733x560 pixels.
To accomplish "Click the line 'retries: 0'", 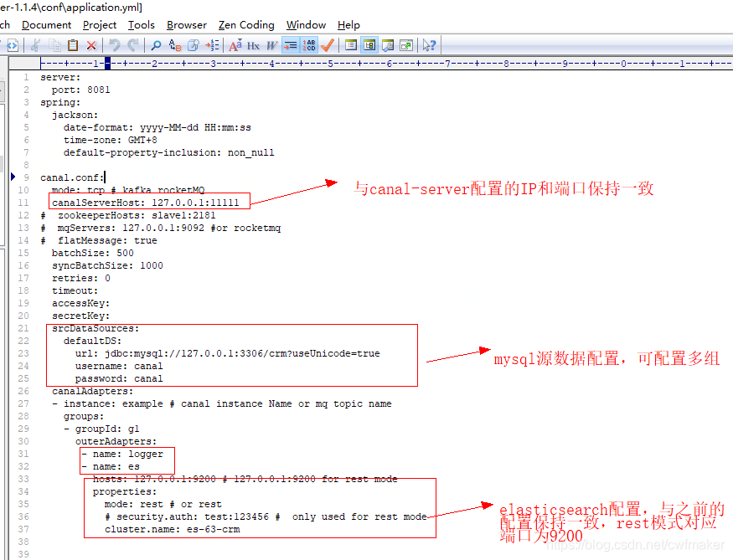I will coord(81,278).
